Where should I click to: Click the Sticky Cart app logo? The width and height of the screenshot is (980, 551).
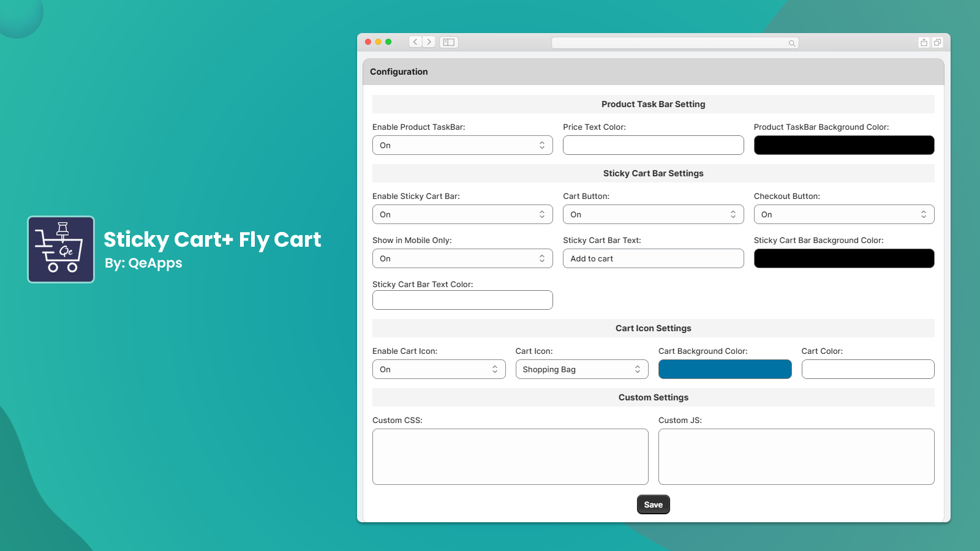(61, 249)
